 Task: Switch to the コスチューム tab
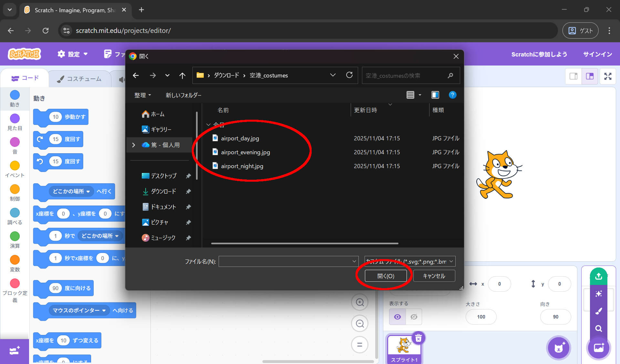click(79, 79)
